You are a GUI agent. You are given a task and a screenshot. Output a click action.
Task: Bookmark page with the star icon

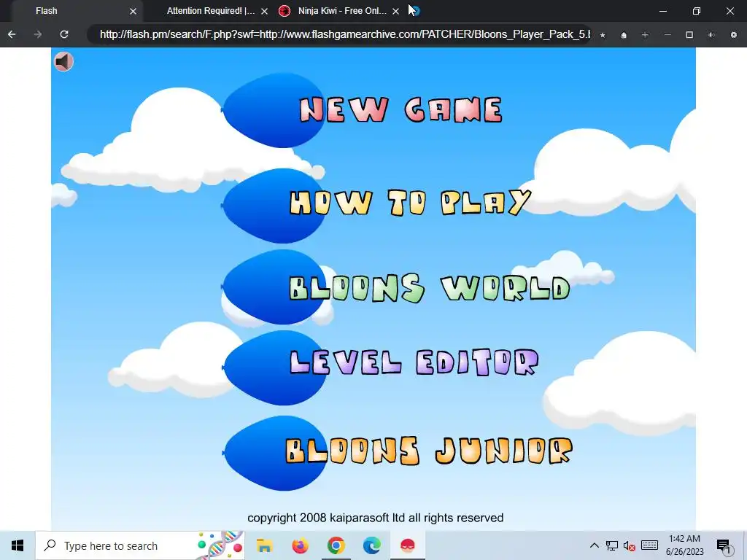(603, 35)
